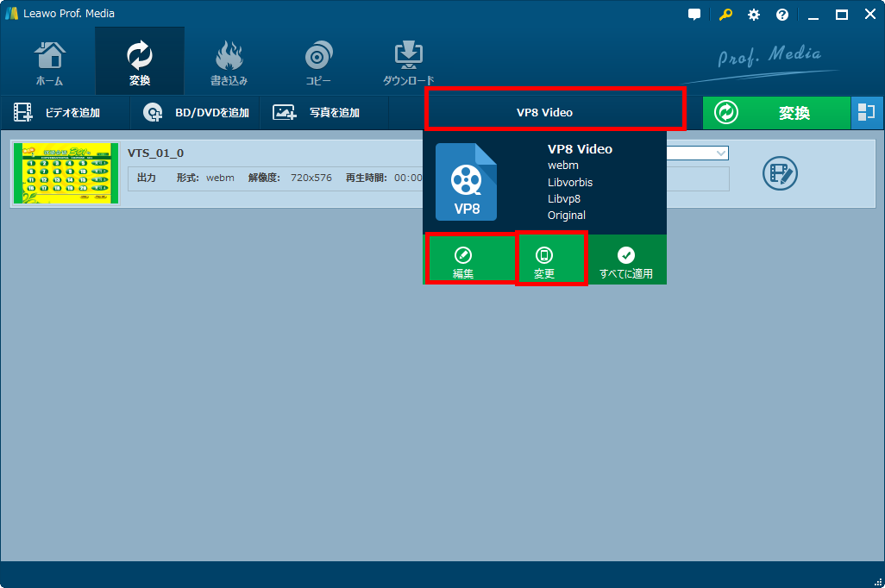
Task: Click the webm format value in output row
Action: coord(220,178)
